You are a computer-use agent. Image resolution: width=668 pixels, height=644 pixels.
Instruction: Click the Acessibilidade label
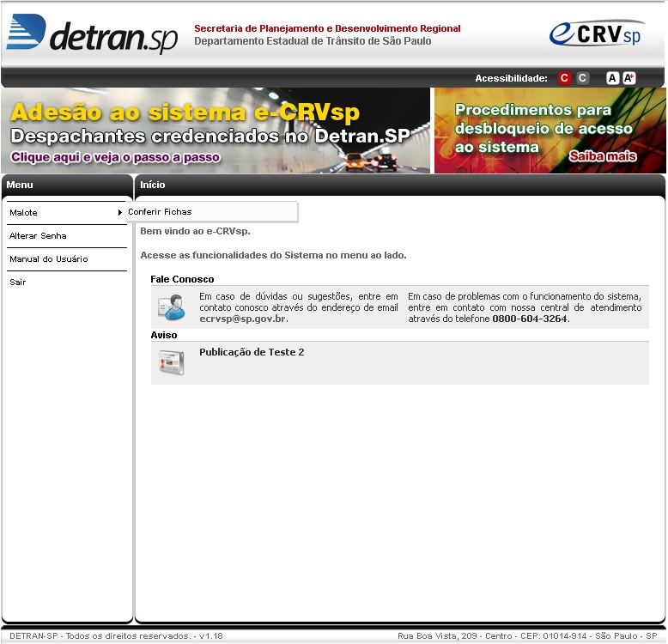tap(511, 78)
